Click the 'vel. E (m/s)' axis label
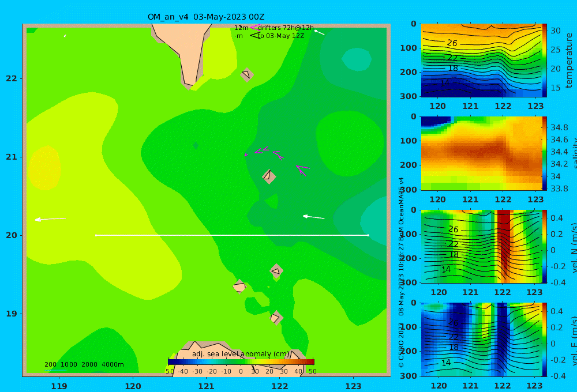The image size is (577, 392). coord(574,340)
